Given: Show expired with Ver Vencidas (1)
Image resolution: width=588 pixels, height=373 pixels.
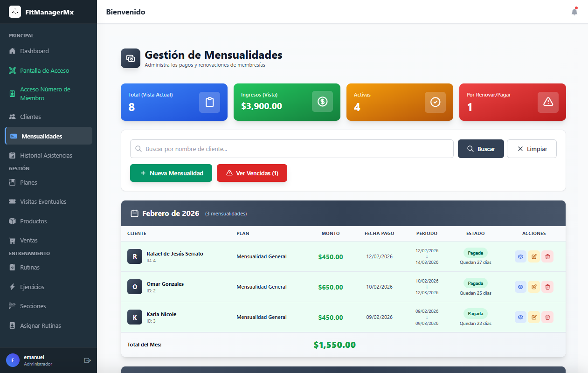Looking at the screenshot, I should click(252, 173).
